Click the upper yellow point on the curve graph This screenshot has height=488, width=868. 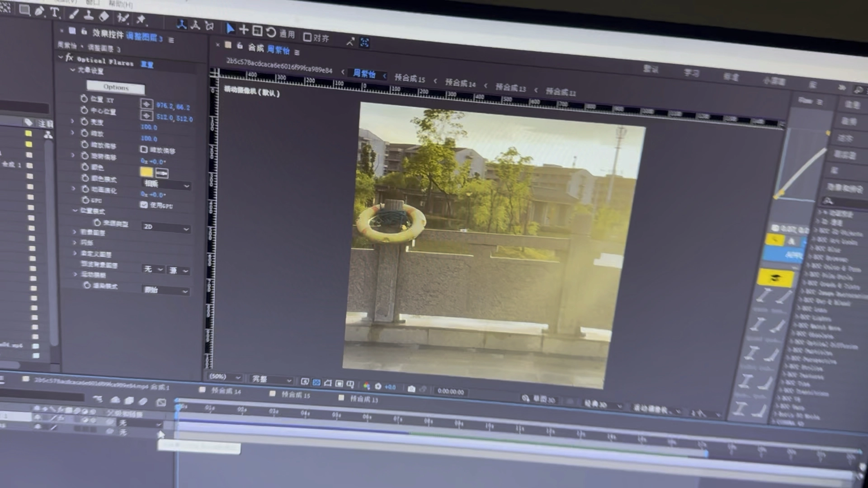pyautogui.click(x=828, y=133)
